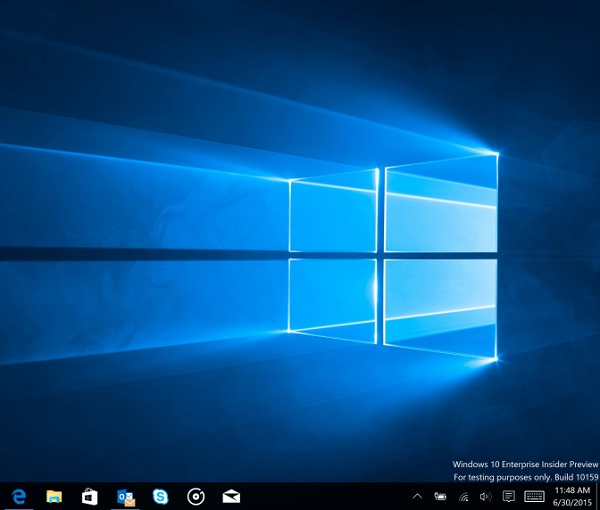Switch to Outlook on the taskbar
600x510 pixels.
pos(126,497)
